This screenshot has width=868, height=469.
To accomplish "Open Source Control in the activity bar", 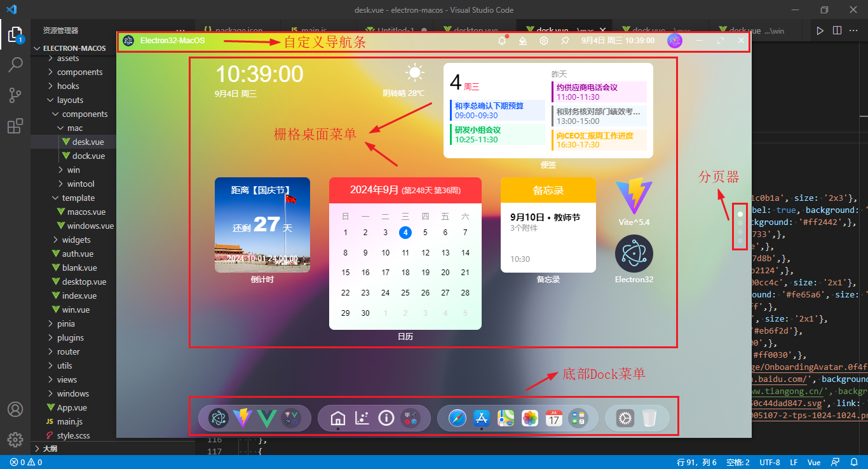I will [15, 95].
